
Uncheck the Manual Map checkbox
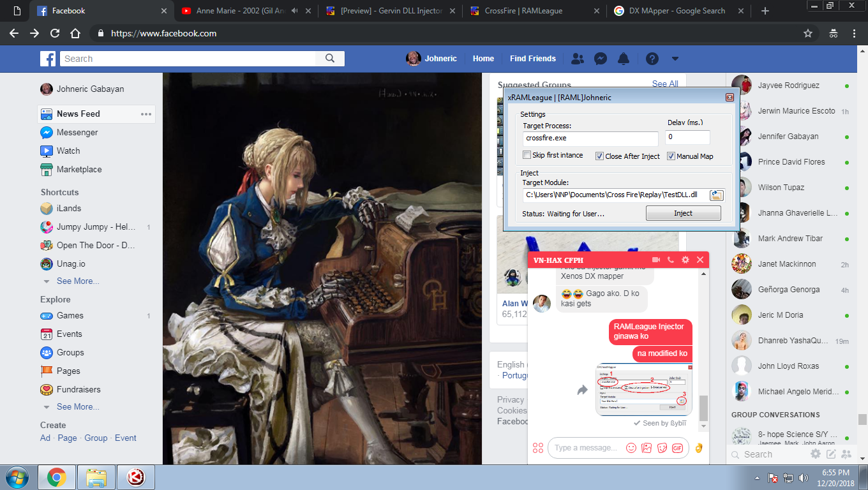pyautogui.click(x=671, y=156)
